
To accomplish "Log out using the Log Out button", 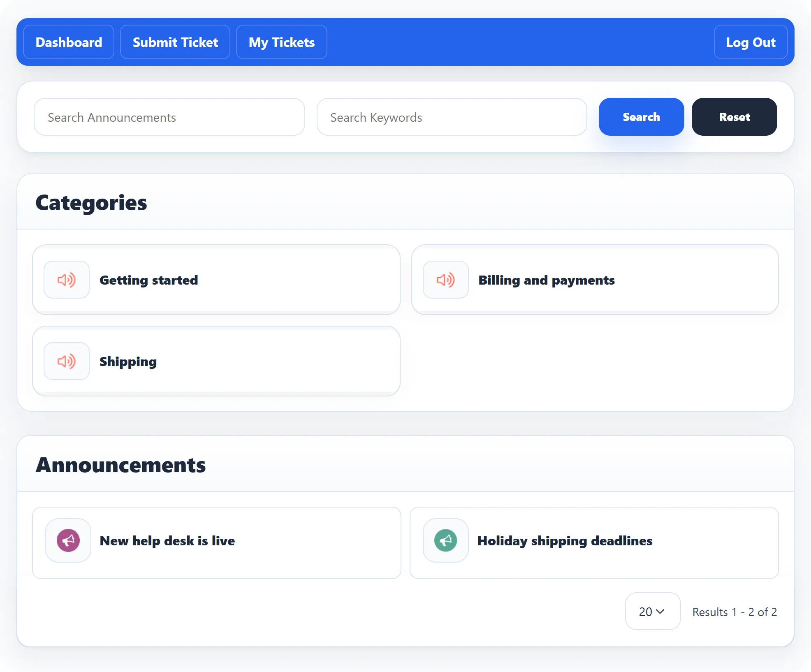I will point(751,42).
